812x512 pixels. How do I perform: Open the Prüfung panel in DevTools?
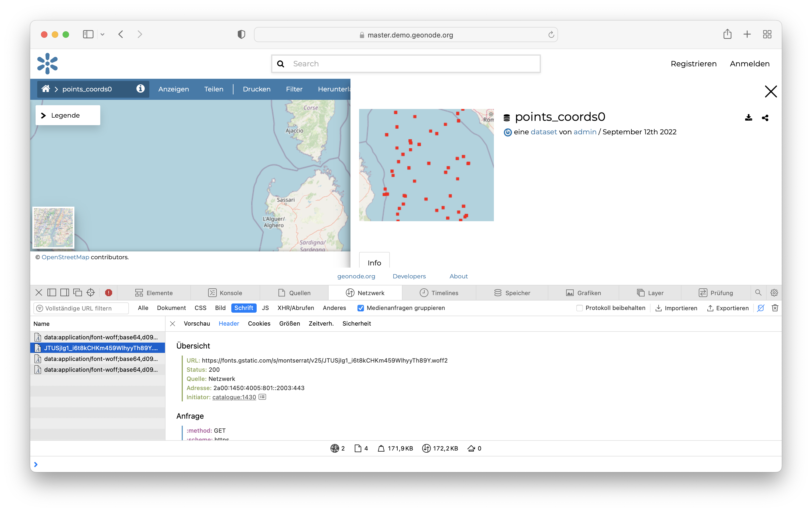tap(717, 293)
